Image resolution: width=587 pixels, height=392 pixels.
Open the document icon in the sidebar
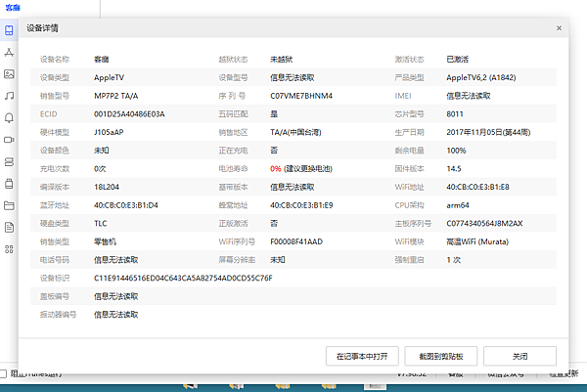click(9, 228)
